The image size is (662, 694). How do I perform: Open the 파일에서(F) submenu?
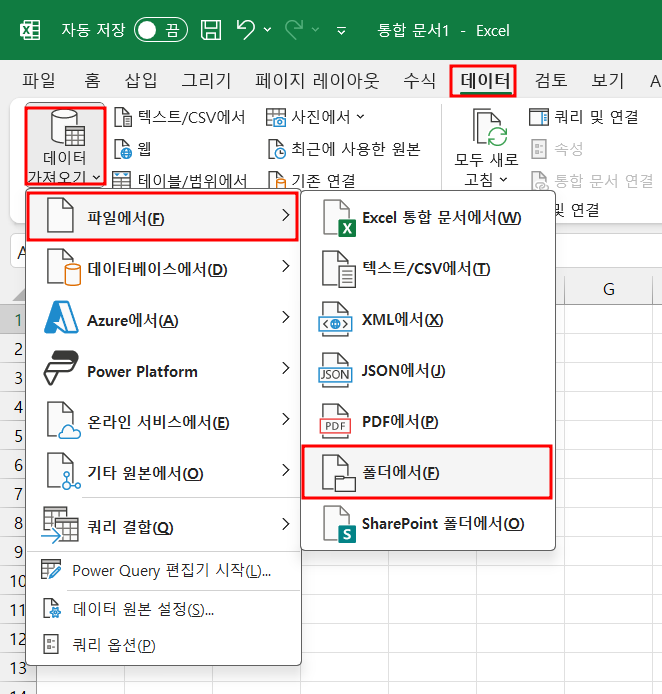162,216
